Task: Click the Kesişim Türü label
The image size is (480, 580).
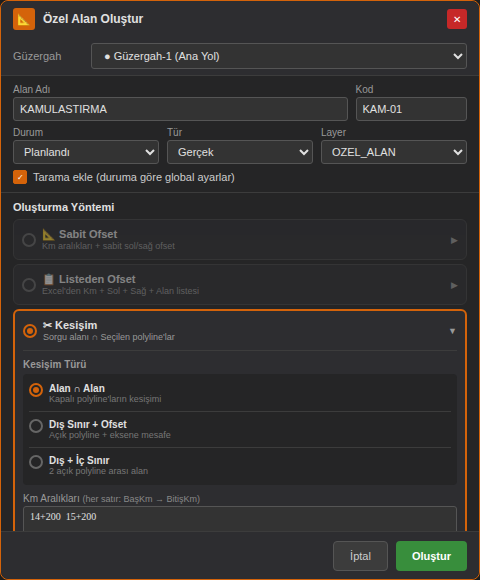Action: [55, 364]
